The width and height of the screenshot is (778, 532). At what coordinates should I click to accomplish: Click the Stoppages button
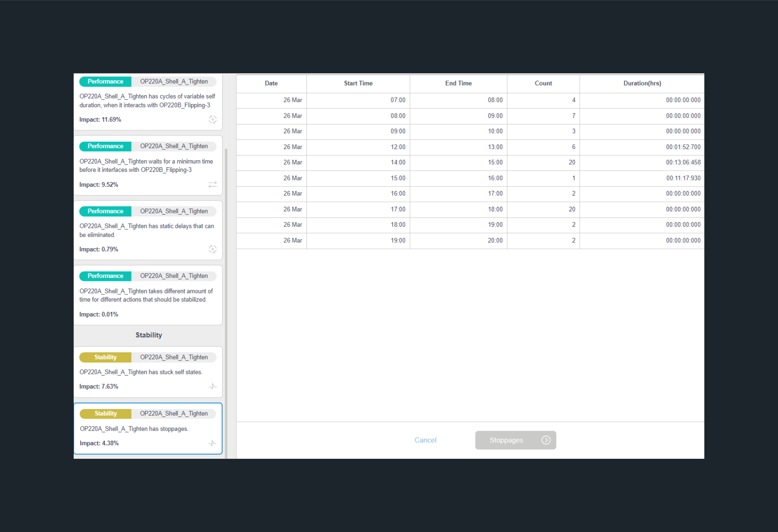(516, 440)
